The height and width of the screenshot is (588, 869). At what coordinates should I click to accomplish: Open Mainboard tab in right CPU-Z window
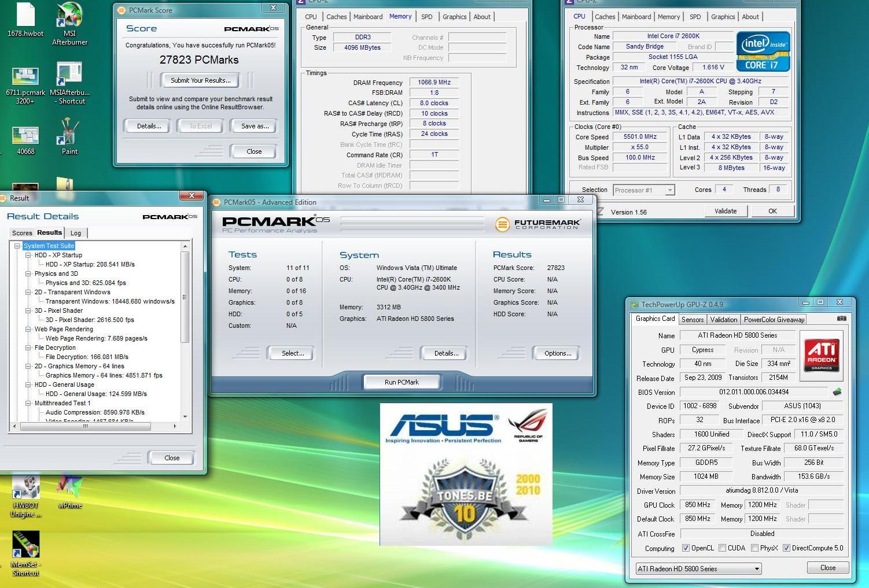(x=636, y=17)
